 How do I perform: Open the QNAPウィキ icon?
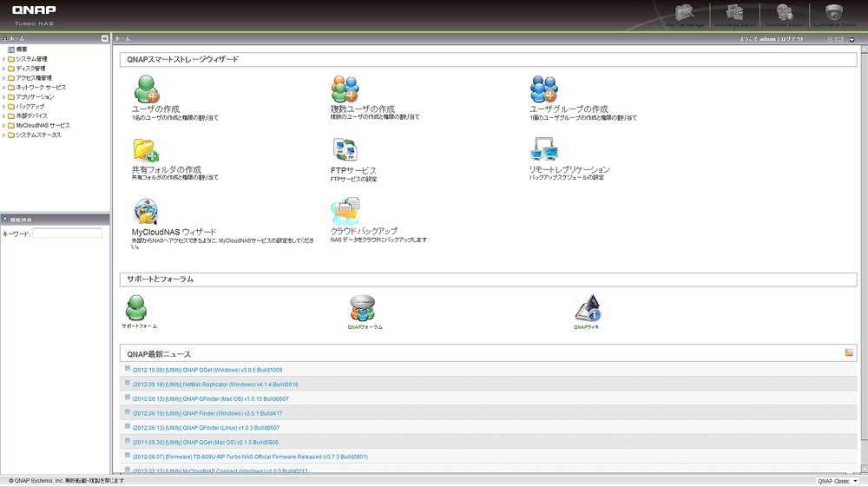(x=588, y=307)
